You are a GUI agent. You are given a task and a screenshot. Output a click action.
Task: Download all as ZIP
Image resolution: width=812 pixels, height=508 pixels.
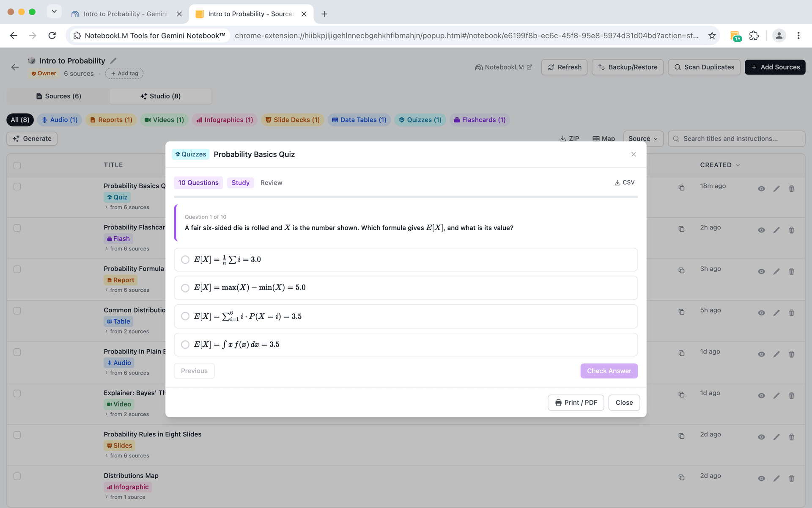click(569, 138)
